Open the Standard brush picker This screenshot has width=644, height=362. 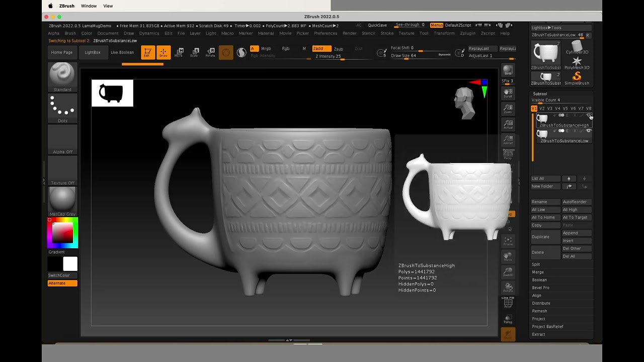(x=62, y=77)
